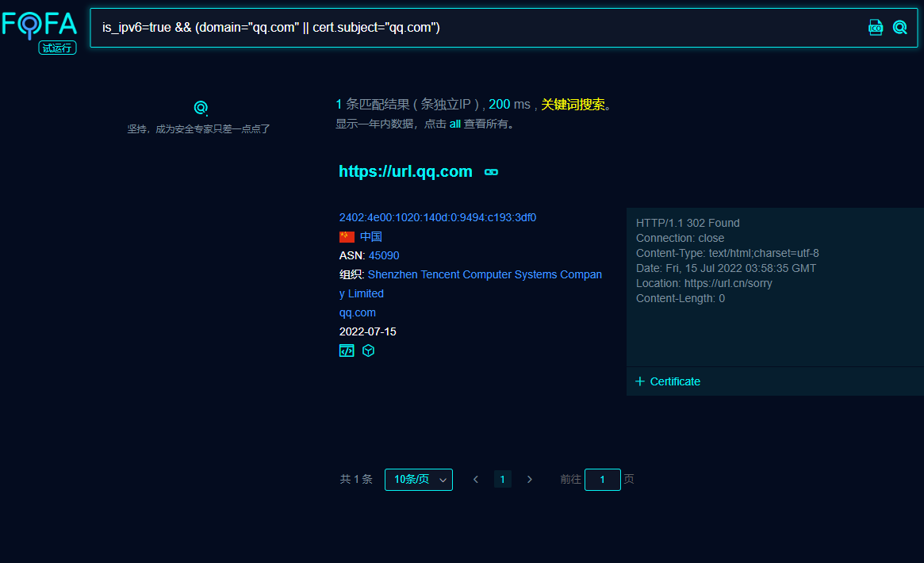Filter by country 中国
The image size is (924, 563).
(370, 237)
